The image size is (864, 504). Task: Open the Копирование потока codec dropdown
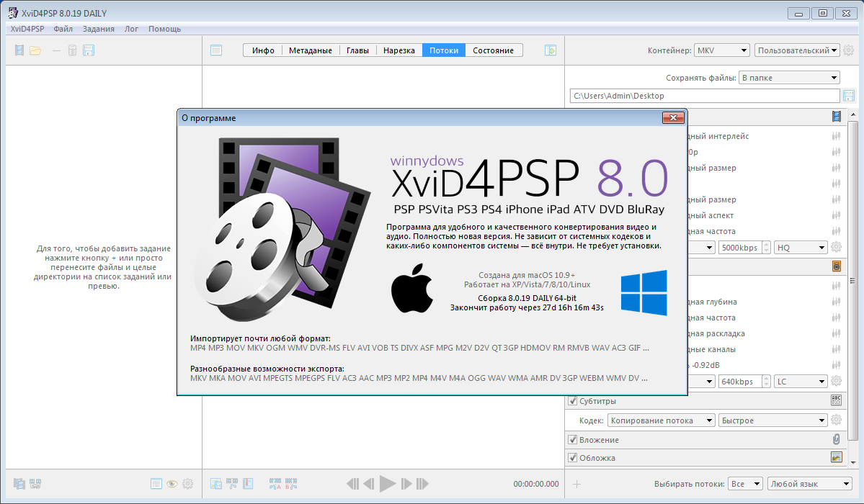click(x=662, y=420)
